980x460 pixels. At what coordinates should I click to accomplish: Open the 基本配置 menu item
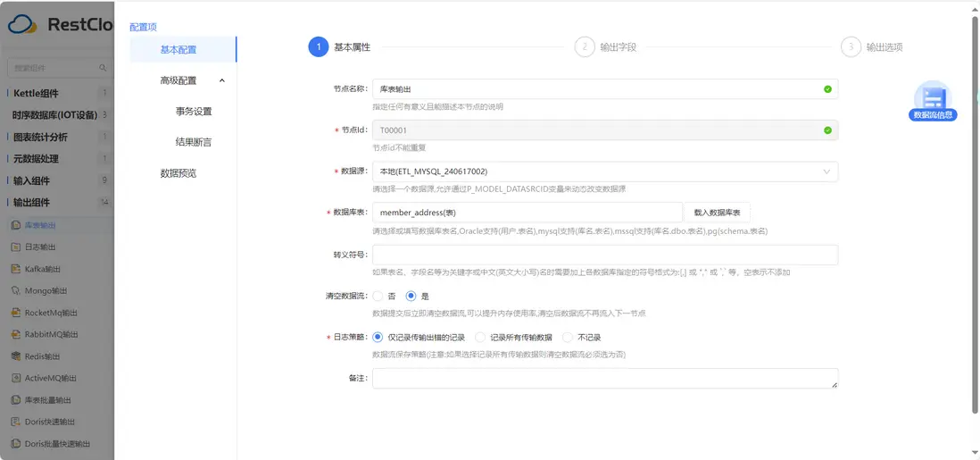point(183,49)
